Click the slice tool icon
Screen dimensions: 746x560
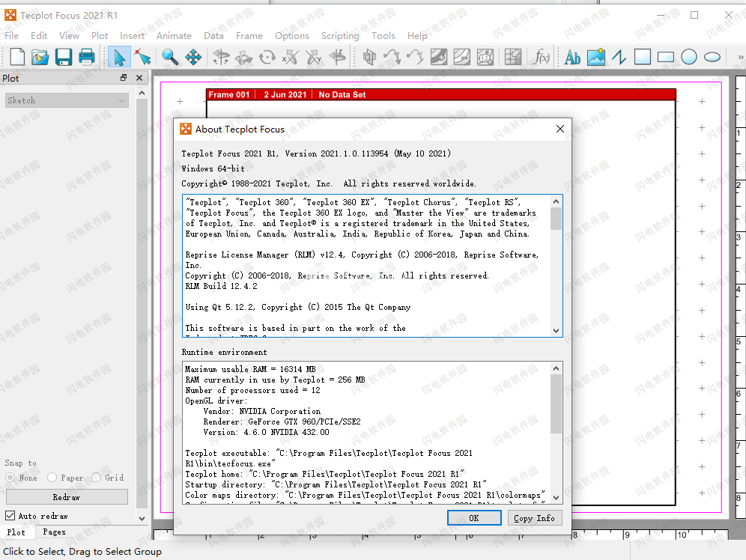point(369,57)
